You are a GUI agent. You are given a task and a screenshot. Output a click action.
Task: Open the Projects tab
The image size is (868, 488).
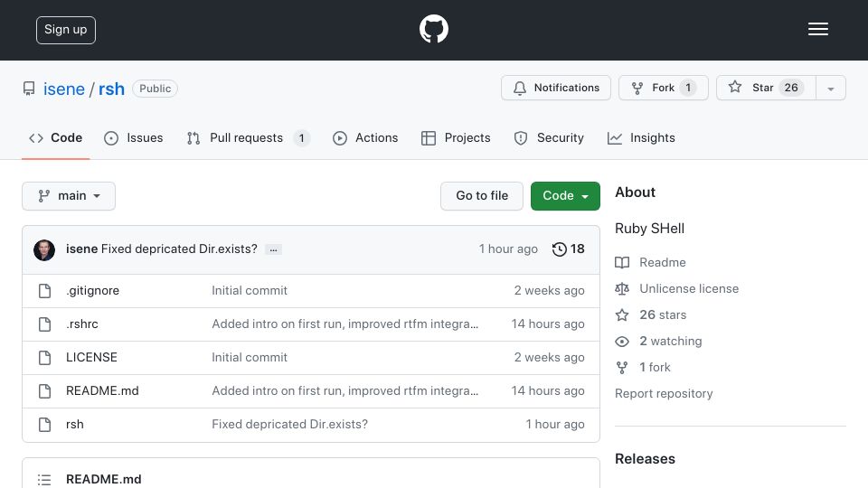[x=456, y=137]
